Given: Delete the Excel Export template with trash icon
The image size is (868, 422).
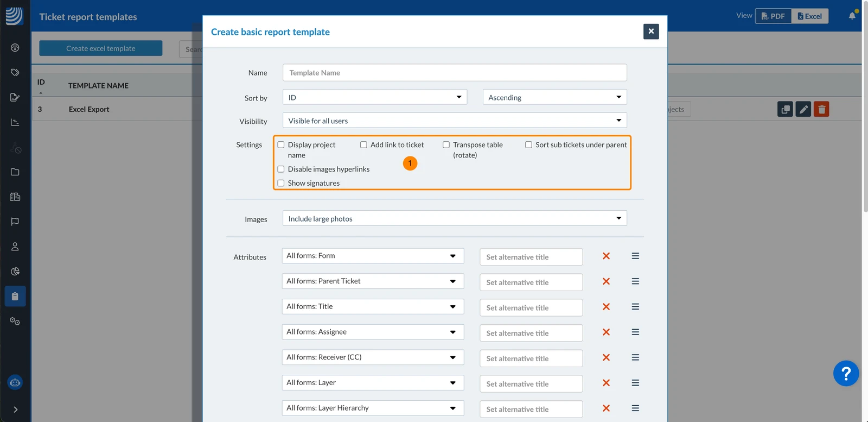Looking at the screenshot, I should click(821, 109).
